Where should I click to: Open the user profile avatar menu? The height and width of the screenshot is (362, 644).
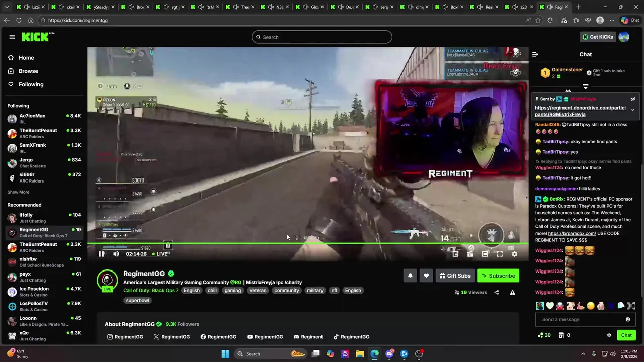[x=624, y=37]
